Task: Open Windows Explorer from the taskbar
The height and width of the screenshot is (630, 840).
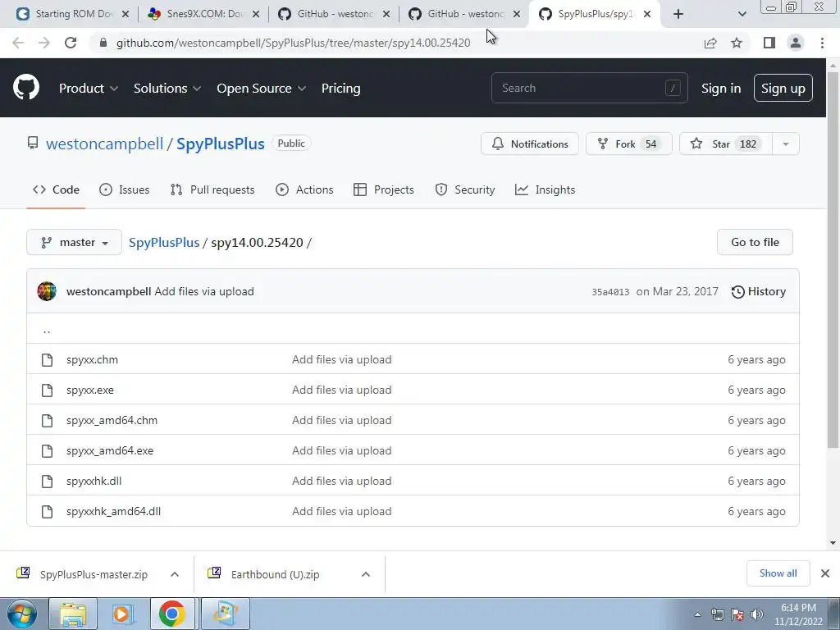Action: pos(73,614)
